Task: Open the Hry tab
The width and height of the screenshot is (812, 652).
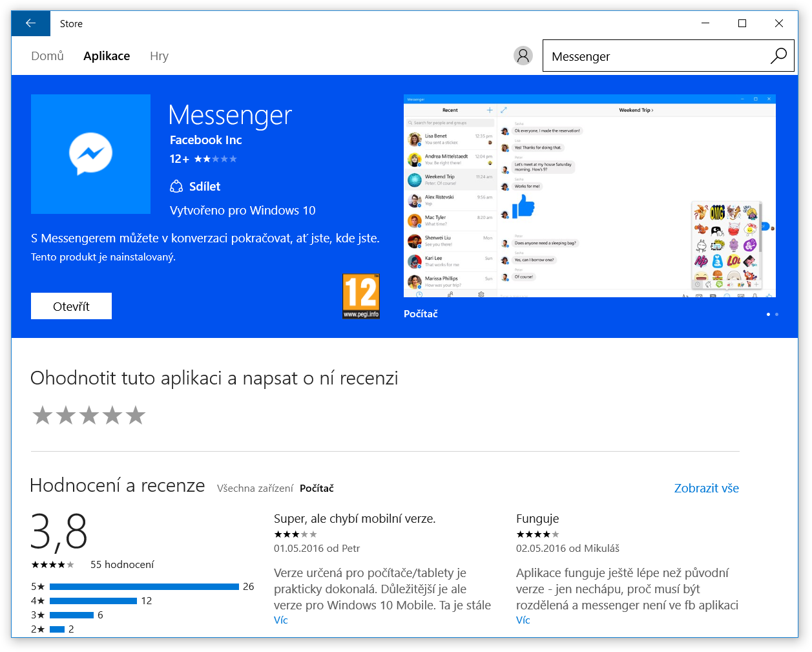Action: tap(159, 56)
